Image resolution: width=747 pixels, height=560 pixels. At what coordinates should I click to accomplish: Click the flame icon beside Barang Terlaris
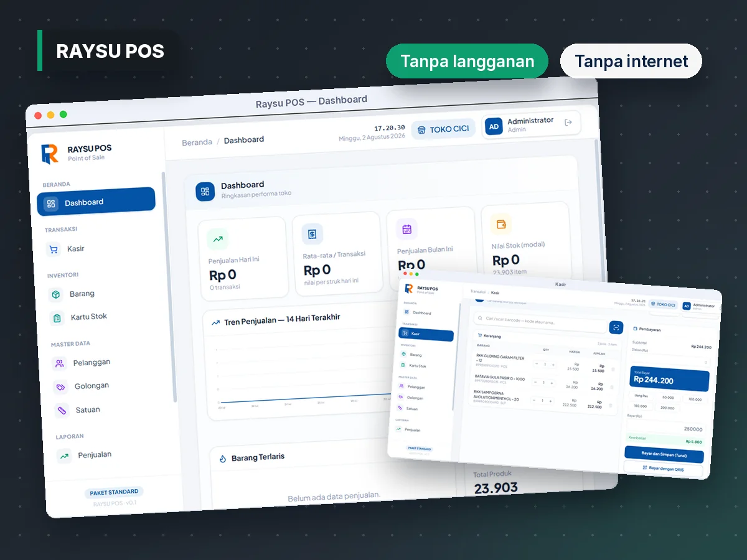click(x=223, y=459)
